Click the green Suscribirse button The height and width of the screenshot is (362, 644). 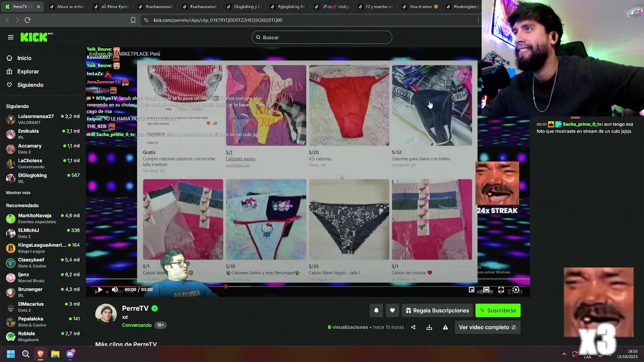498,311
